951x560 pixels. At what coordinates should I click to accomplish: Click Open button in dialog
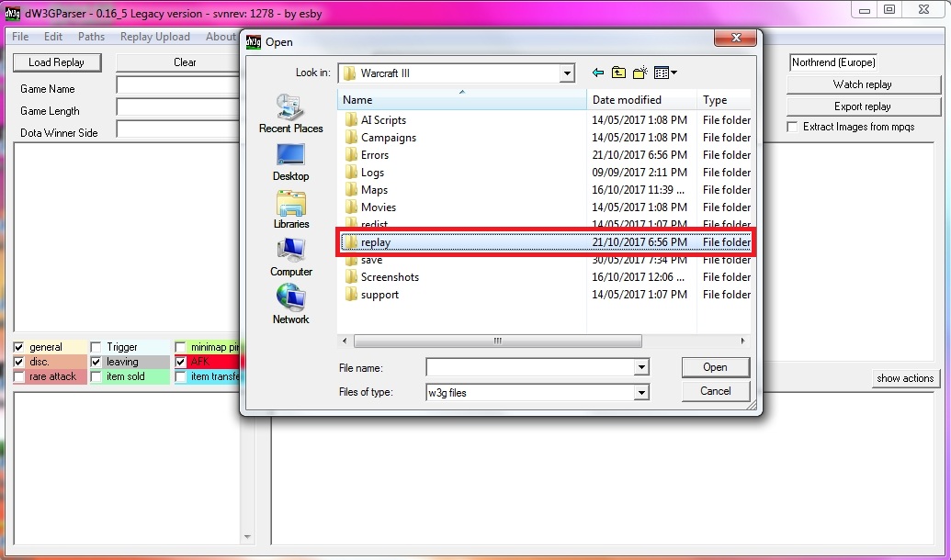pyautogui.click(x=715, y=367)
